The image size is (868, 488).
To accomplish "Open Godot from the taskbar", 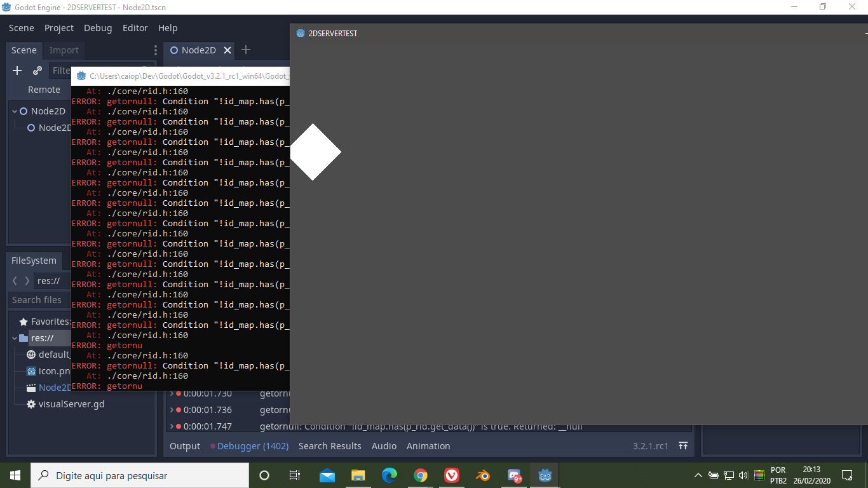I will pos(544,475).
